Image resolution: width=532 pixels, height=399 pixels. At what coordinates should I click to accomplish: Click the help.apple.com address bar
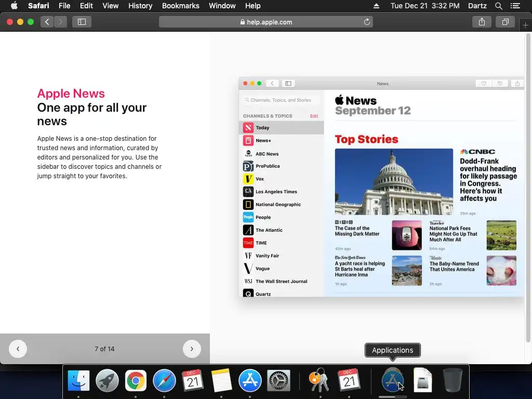pyautogui.click(x=266, y=22)
